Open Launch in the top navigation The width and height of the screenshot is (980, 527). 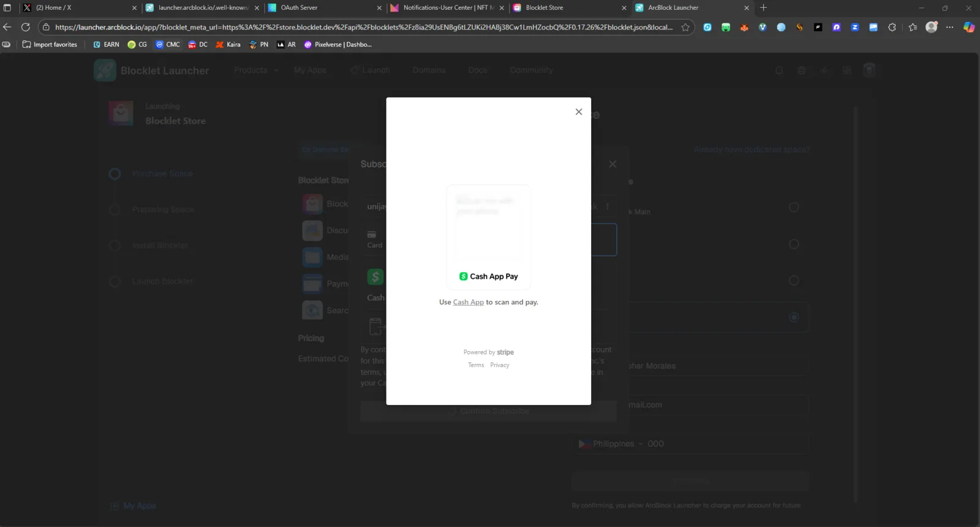tap(370, 70)
